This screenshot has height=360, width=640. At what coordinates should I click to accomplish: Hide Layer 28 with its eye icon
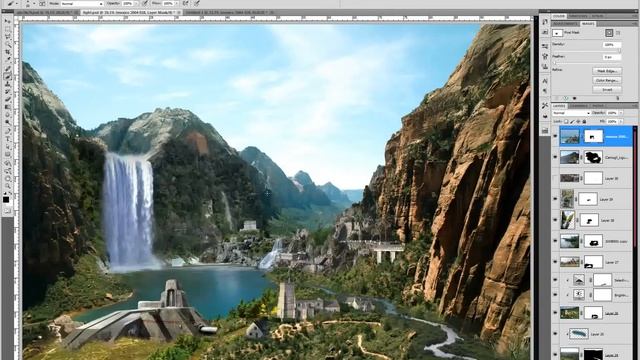coord(555,220)
